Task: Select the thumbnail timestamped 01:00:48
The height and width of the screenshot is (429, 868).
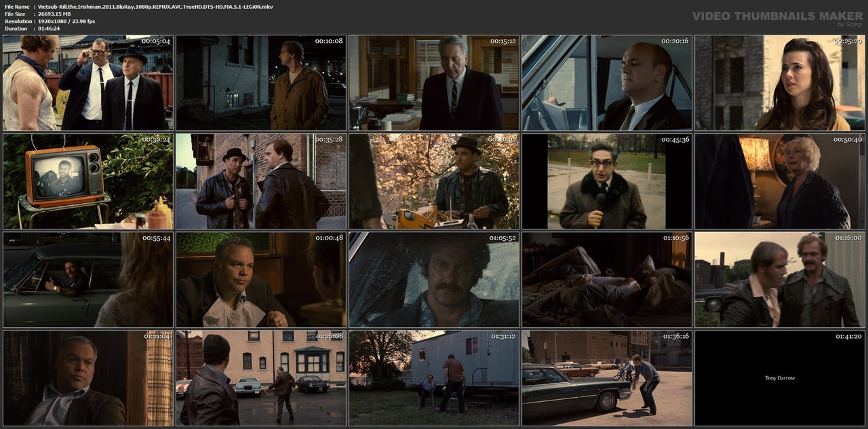Action: (261, 280)
